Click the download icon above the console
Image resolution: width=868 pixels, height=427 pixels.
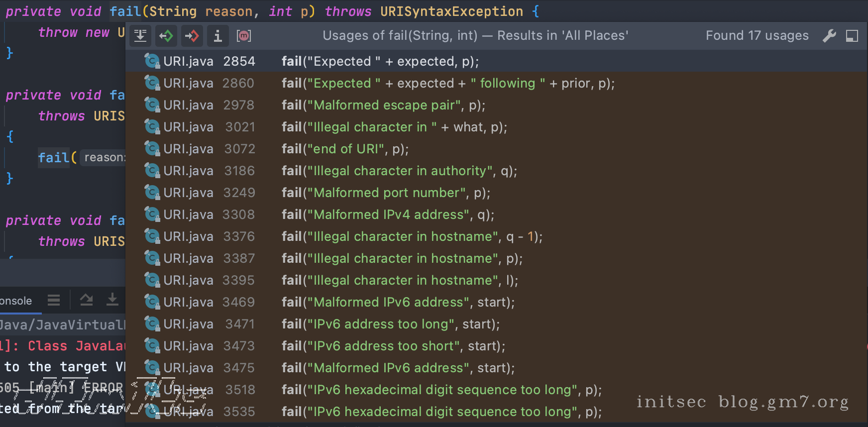(112, 300)
